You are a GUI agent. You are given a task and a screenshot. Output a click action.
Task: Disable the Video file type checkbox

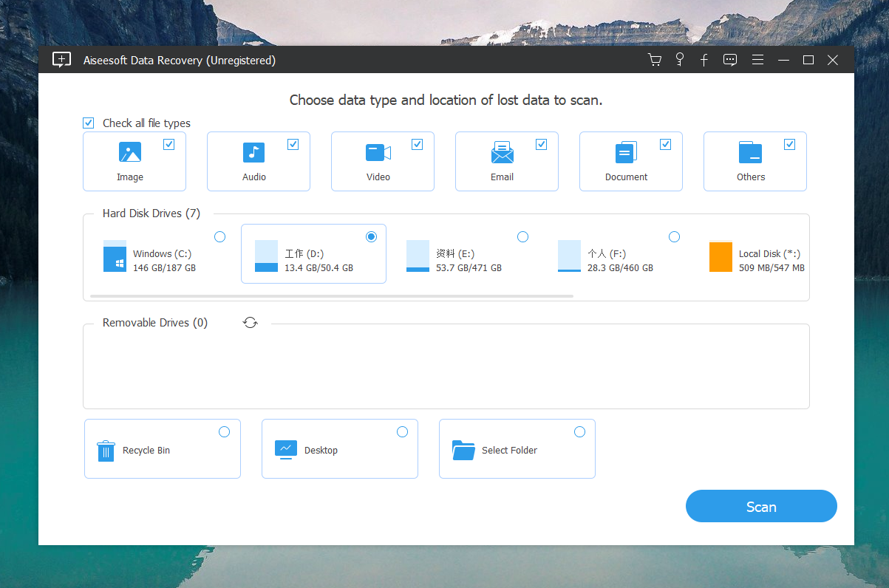click(x=418, y=145)
